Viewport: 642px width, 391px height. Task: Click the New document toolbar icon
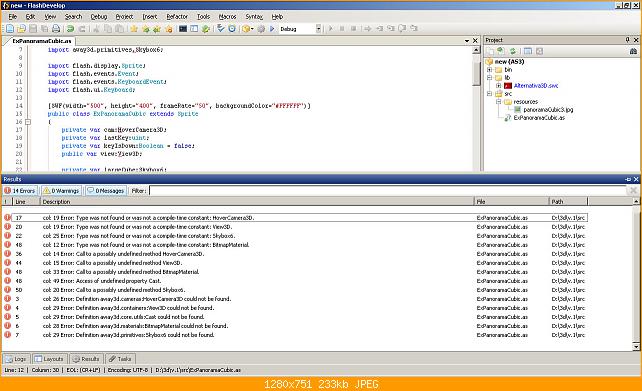point(10,29)
